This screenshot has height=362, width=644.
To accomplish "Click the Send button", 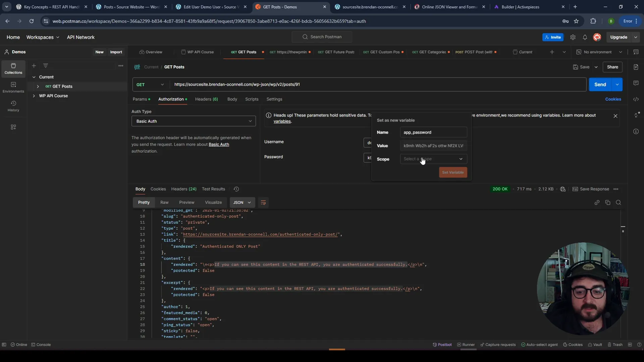I will pyautogui.click(x=600, y=84).
